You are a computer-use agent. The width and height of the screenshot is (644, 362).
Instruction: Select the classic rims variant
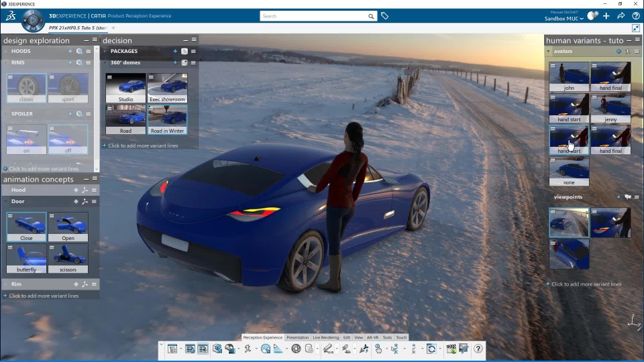26,88
